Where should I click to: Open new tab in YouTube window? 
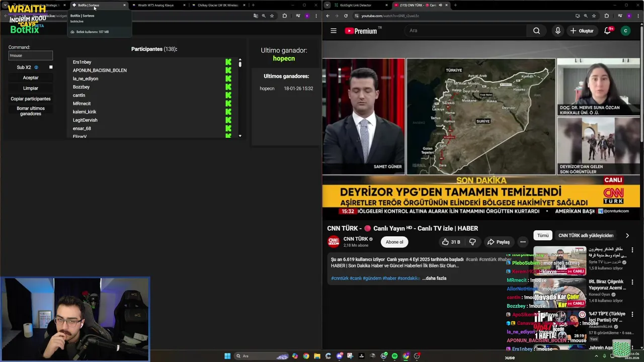click(455, 5)
